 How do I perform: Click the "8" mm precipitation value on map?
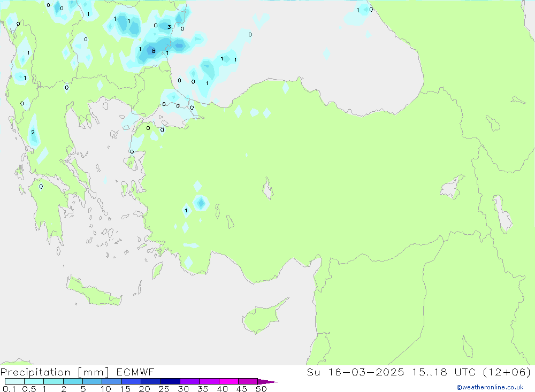[154, 51]
